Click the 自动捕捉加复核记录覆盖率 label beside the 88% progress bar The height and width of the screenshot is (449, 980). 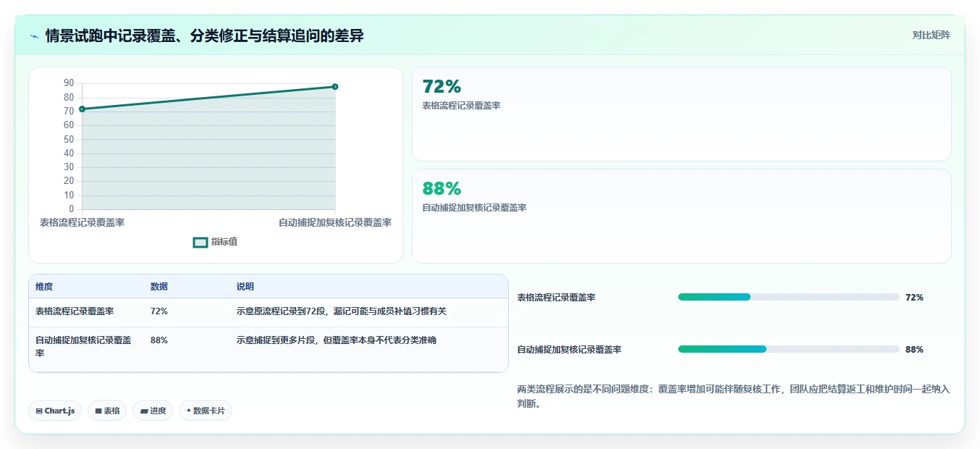coord(569,350)
